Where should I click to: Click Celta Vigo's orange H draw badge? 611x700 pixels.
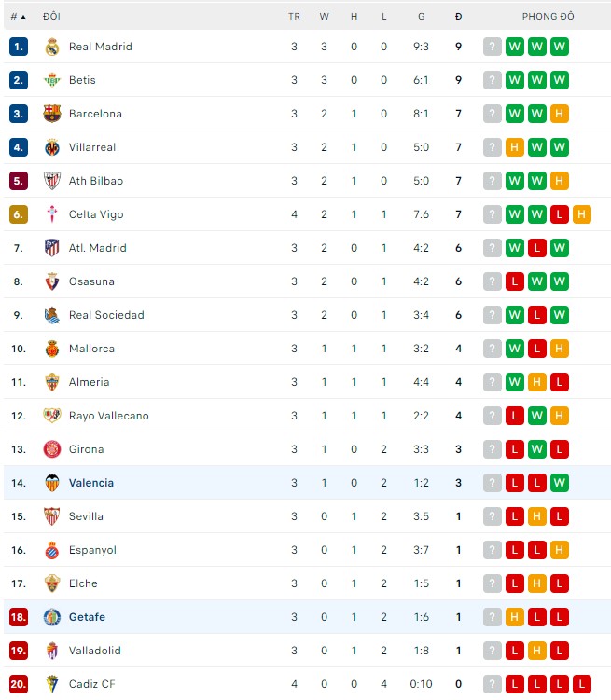582,214
